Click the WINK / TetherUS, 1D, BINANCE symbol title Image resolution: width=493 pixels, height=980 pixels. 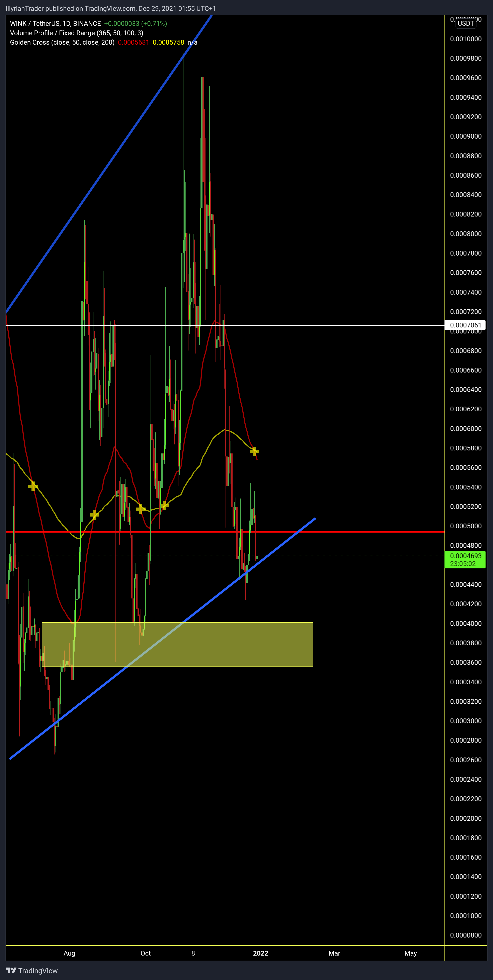tap(55, 24)
